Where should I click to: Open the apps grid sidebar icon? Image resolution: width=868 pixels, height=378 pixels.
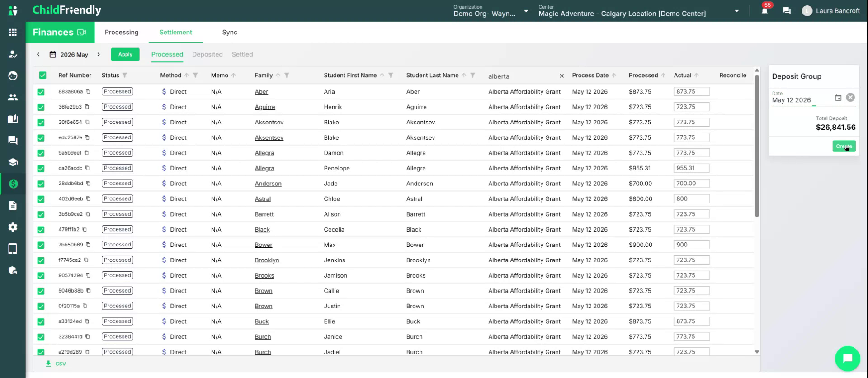point(13,33)
